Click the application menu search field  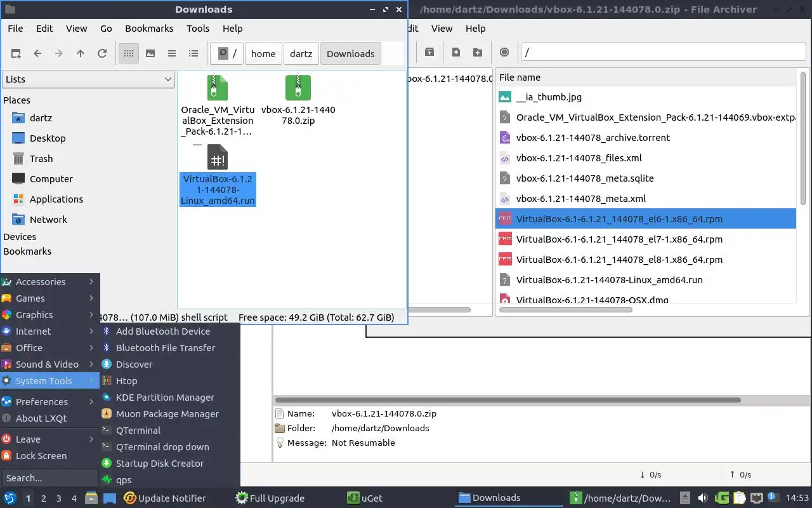tap(49, 478)
